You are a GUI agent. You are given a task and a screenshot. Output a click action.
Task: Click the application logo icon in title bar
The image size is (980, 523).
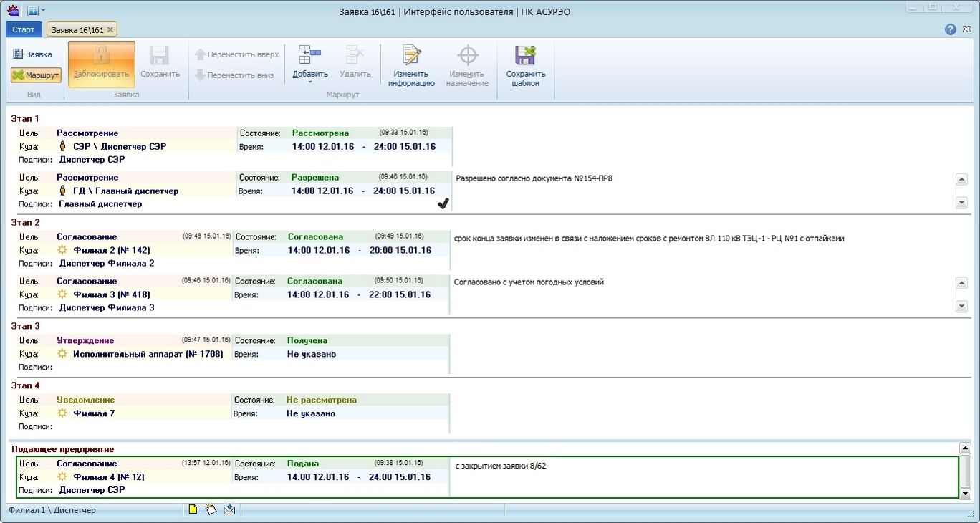(x=13, y=11)
